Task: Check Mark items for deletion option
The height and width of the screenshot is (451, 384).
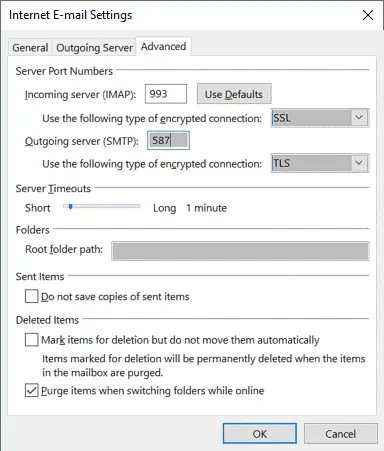Action: 31,340
